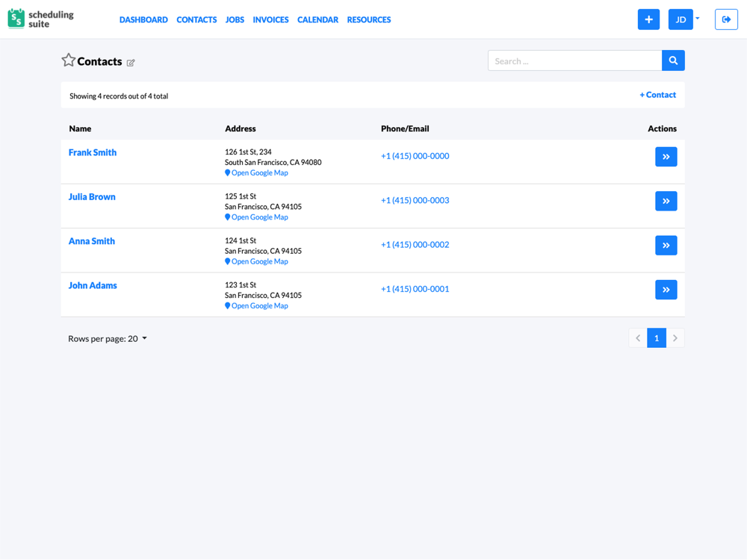Open Anna Smith contact
This screenshot has width=747, height=560.
(91, 241)
